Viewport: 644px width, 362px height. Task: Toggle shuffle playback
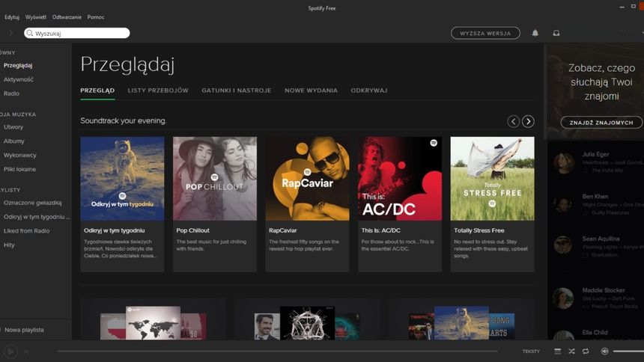pyautogui.click(x=571, y=351)
